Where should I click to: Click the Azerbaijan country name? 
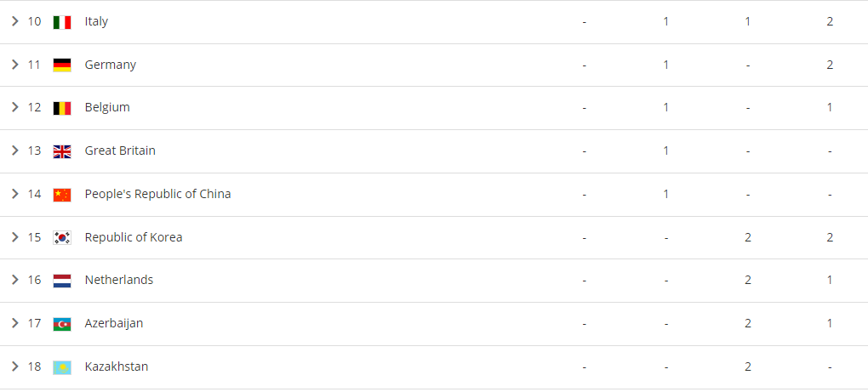[x=114, y=323]
